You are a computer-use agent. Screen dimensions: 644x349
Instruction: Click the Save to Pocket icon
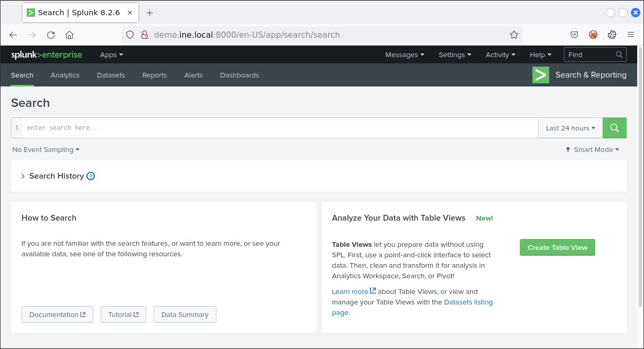(574, 35)
